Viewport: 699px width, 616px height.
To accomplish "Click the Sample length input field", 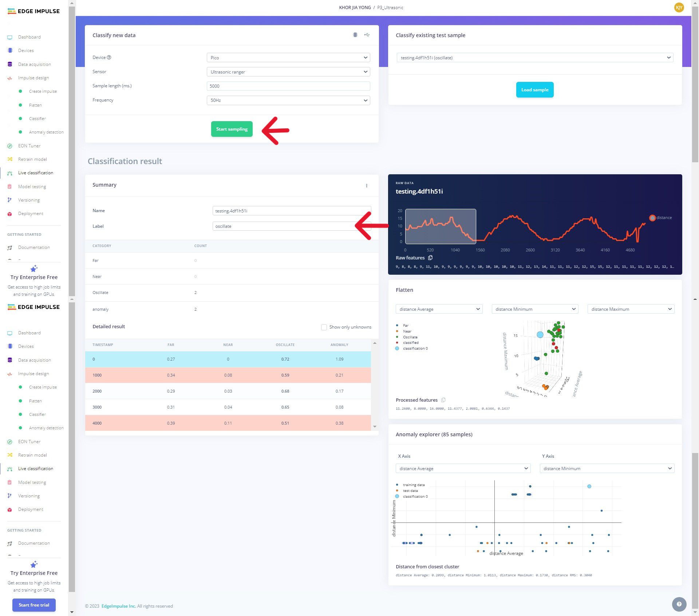I will [288, 86].
